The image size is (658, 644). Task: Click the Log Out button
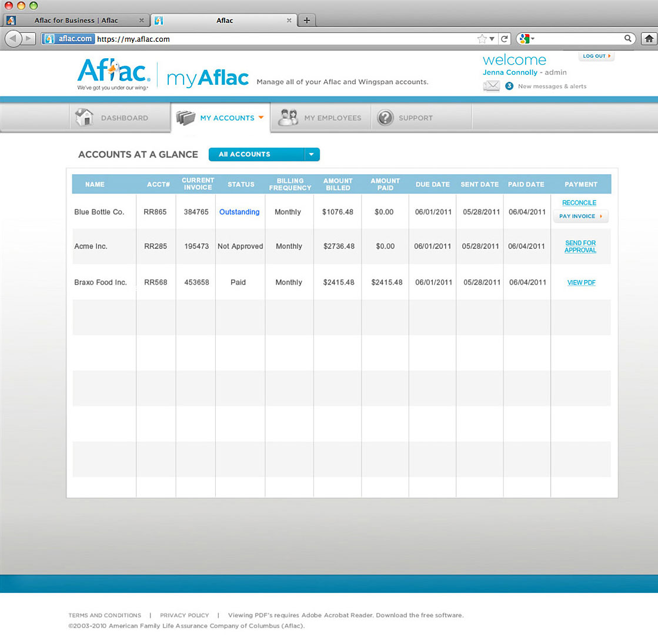click(596, 56)
